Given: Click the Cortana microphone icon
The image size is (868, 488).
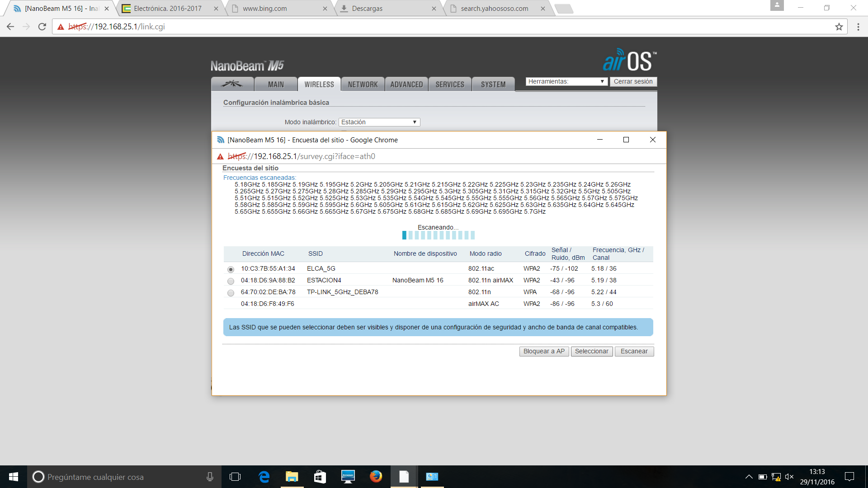Looking at the screenshot, I should pos(210,477).
